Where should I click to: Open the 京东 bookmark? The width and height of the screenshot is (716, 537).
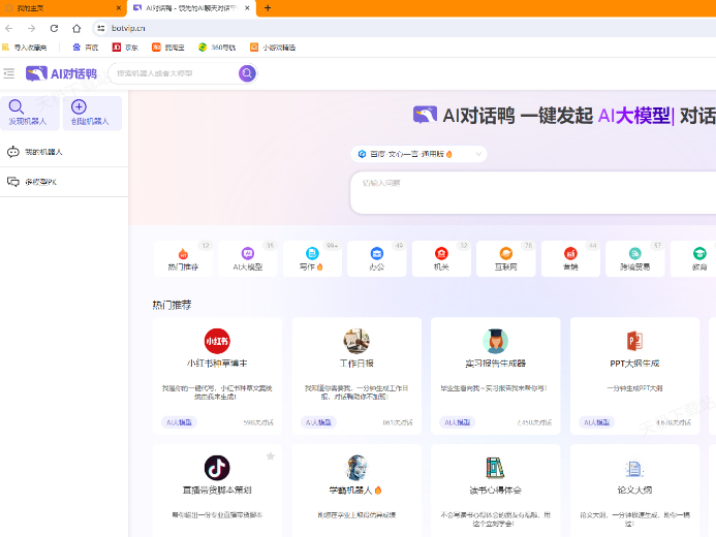[x=125, y=47]
